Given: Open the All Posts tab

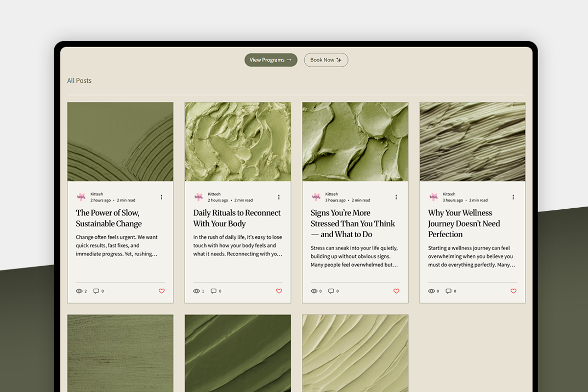Looking at the screenshot, I should (x=79, y=80).
